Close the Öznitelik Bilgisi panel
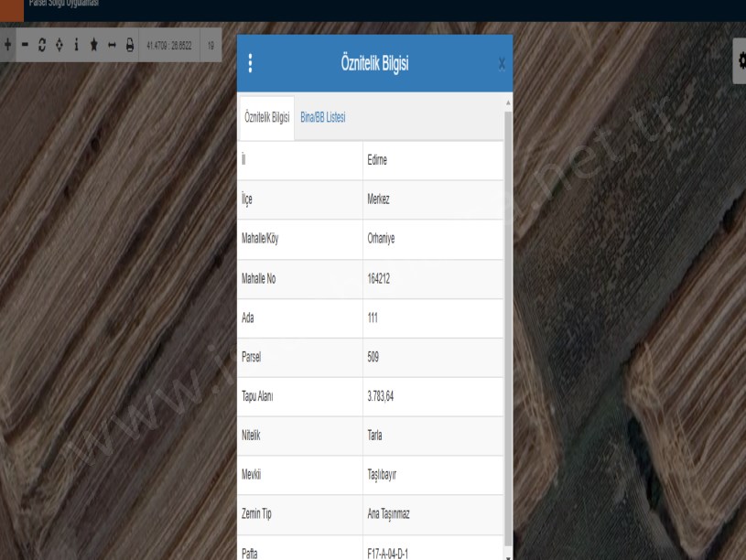Viewport: 746px width, 560px height. 501,64
